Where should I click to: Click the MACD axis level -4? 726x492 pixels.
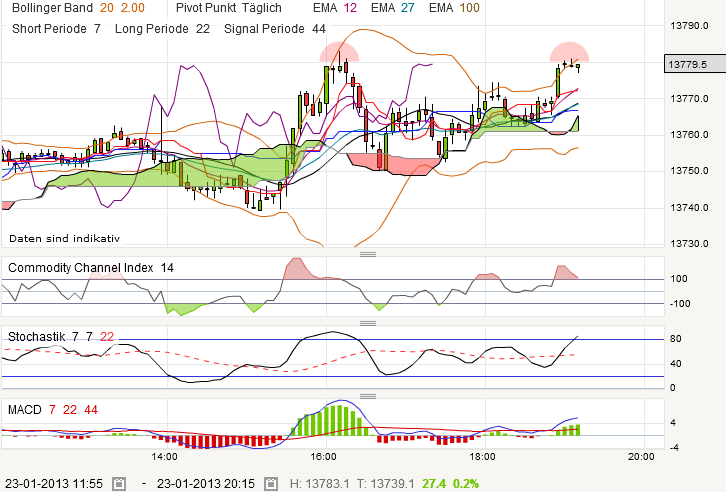click(674, 448)
